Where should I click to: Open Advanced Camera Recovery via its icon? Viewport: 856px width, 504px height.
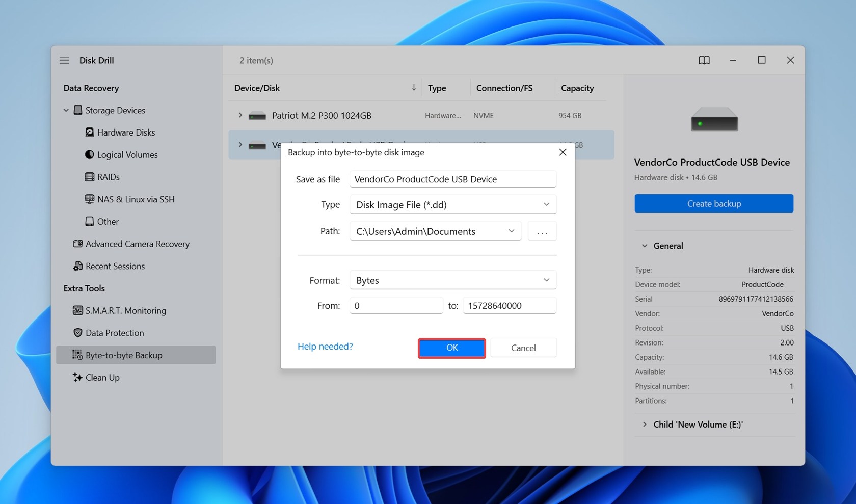pos(77,244)
